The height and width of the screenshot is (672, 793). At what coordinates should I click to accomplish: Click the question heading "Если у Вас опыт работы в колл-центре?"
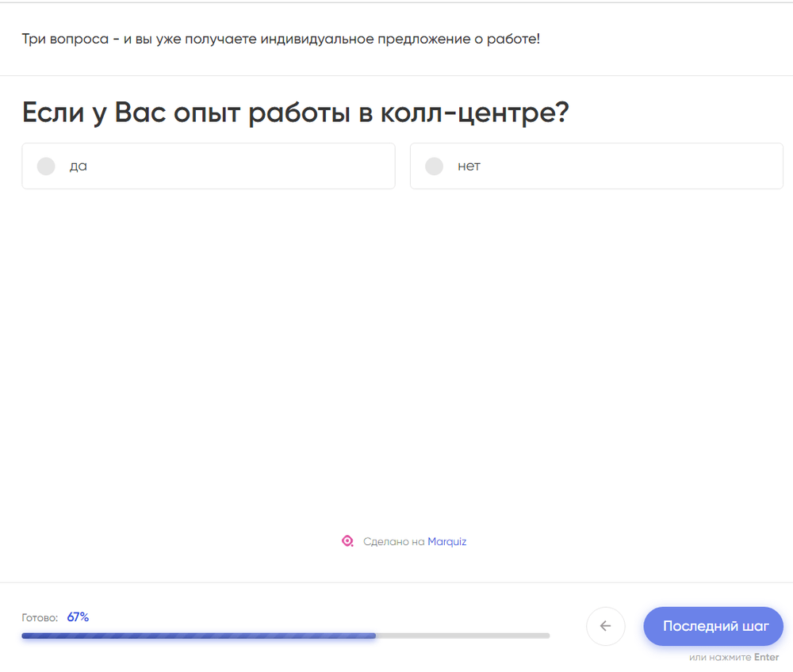pos(295,113)
